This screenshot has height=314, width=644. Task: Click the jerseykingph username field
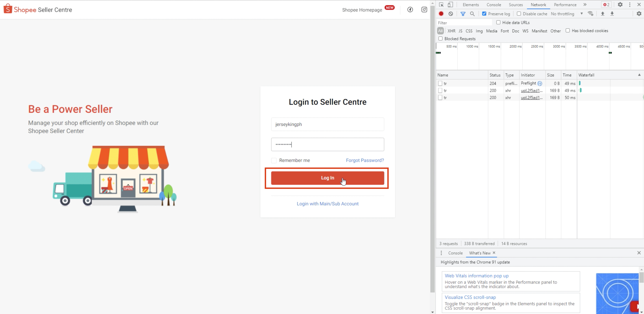pyautogui.click(x=328, y=124)
